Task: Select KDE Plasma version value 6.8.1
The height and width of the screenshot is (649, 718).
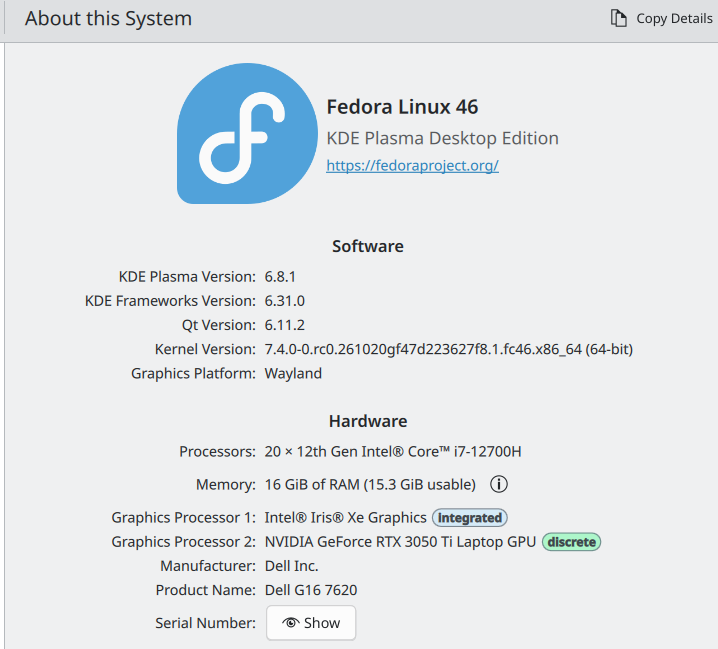Action: [x=280, y=277]
